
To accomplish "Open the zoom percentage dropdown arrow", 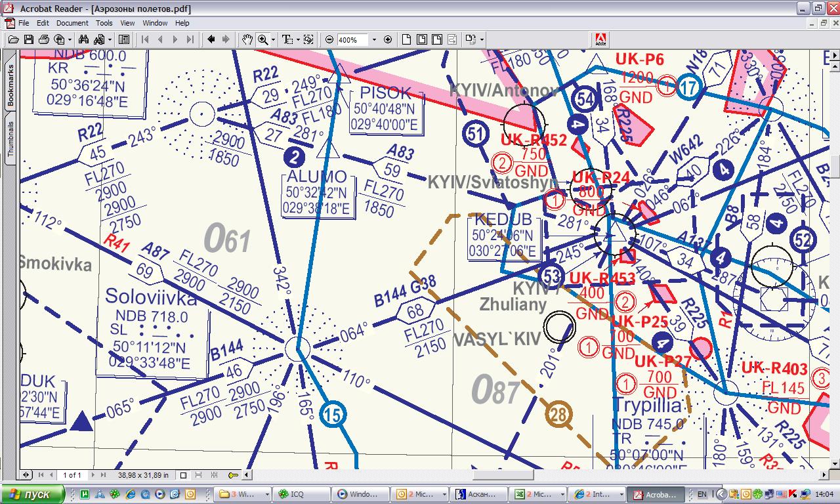I will pos(374,39).
